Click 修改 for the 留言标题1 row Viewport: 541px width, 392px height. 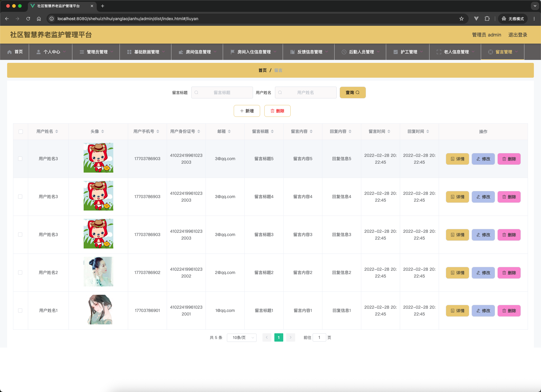point(483,311)
